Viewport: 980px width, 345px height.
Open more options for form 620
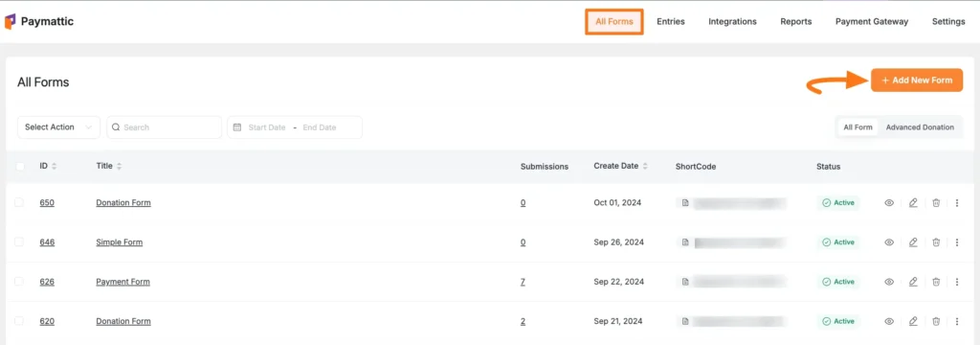[x=957, y=321]
